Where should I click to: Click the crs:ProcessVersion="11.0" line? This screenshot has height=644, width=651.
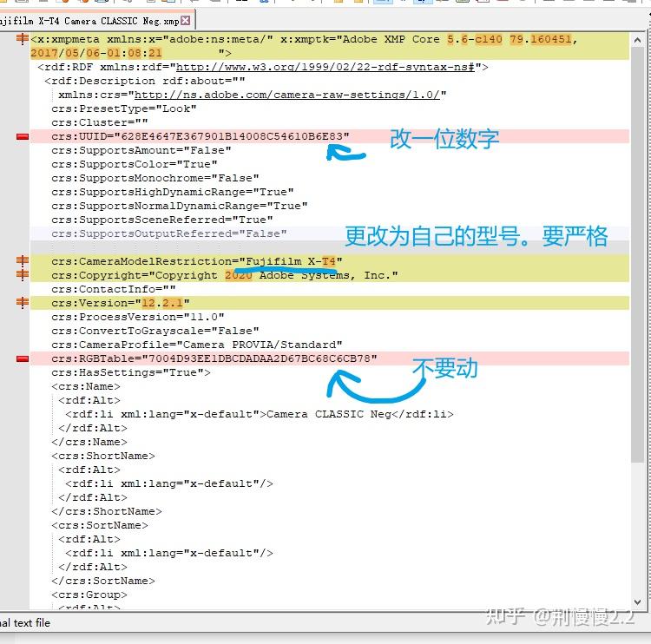[138, 317]
